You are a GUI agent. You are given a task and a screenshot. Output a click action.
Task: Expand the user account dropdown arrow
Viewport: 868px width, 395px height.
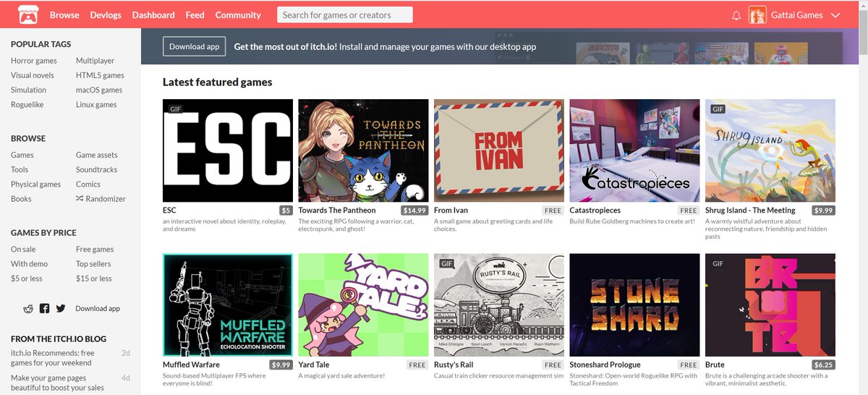835,15
